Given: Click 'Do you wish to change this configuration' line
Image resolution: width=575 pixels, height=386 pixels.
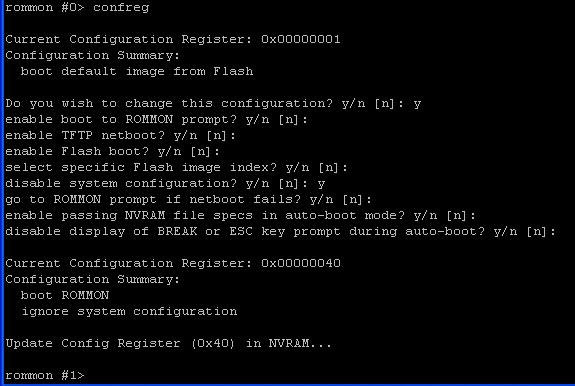Looking at the screenshot, I should coord(213,103).
